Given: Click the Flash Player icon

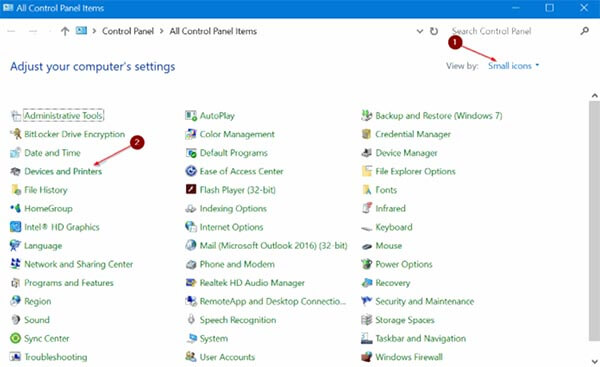Looking at the screenshot, I should [x=191, y=190].
